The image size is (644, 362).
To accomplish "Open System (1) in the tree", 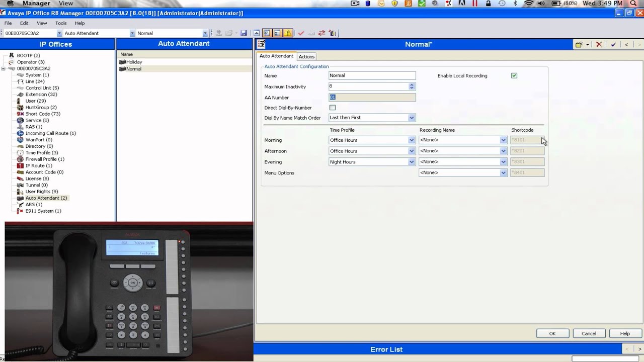I will click(37, 75).
